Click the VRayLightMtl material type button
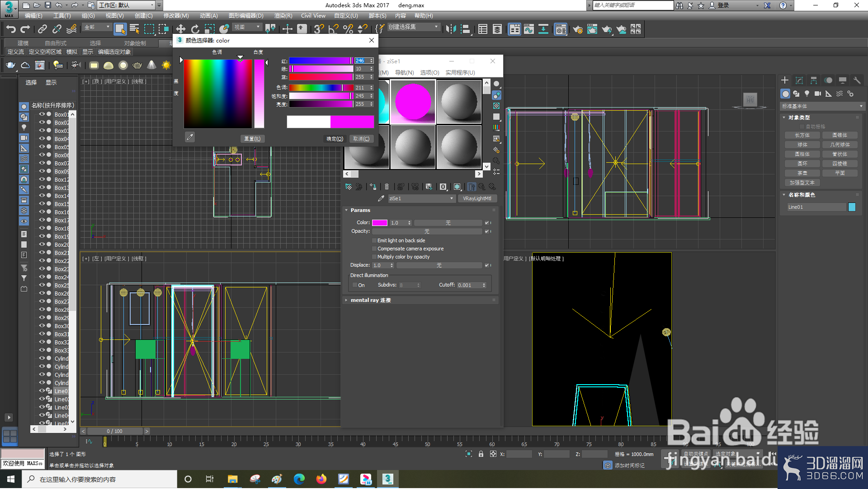868x489 pixels. click(477, 198)
